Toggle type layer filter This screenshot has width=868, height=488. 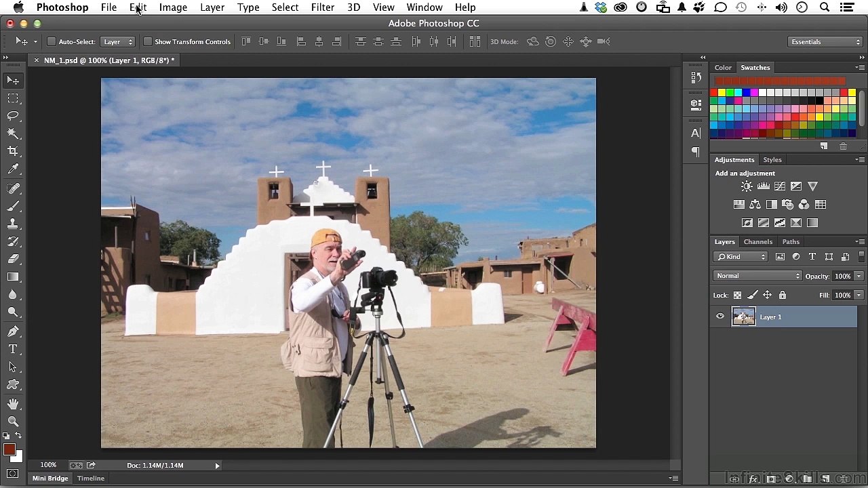812,257
